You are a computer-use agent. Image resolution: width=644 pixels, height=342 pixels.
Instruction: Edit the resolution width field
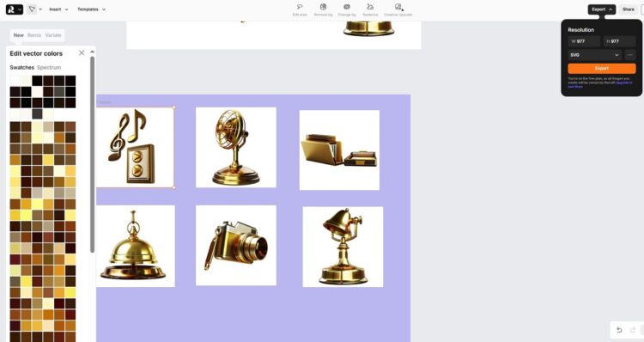pyautogui.click(x=584, y=41)
